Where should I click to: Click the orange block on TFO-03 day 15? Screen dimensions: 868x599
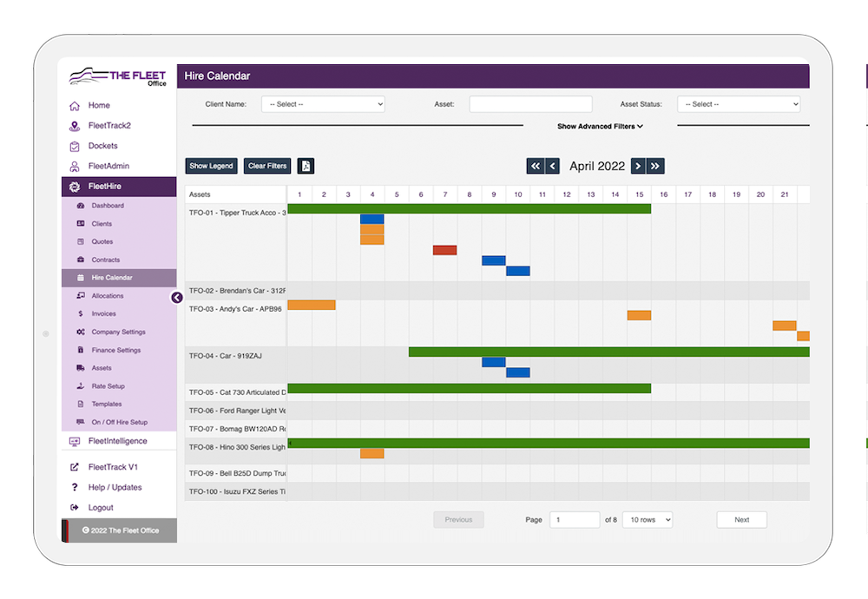(640, 315)
